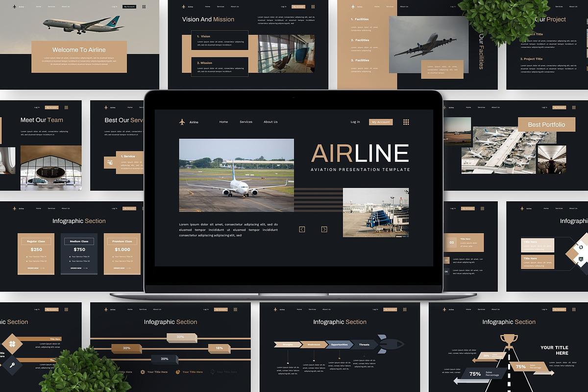
Task: Click My Account button on the laptop slide
Action: pos(381,122)
